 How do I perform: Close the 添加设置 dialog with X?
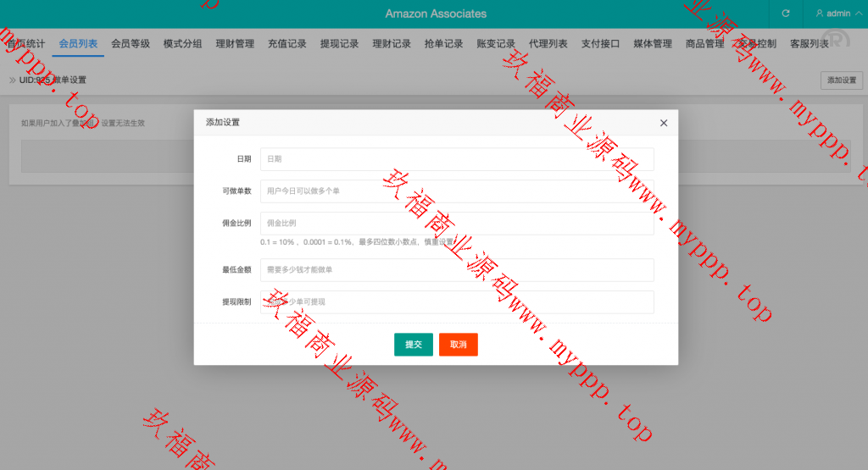point(664,123)
